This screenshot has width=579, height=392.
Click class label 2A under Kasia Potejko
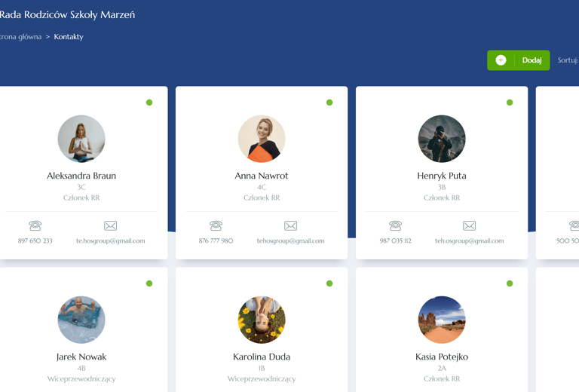(x=442, y=369)
